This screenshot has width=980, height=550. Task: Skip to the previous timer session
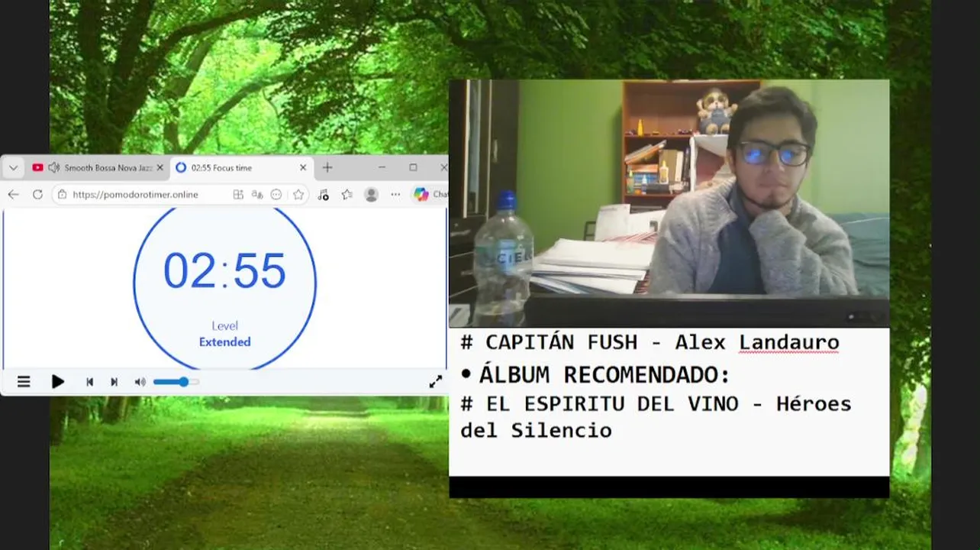click(89, 382)
